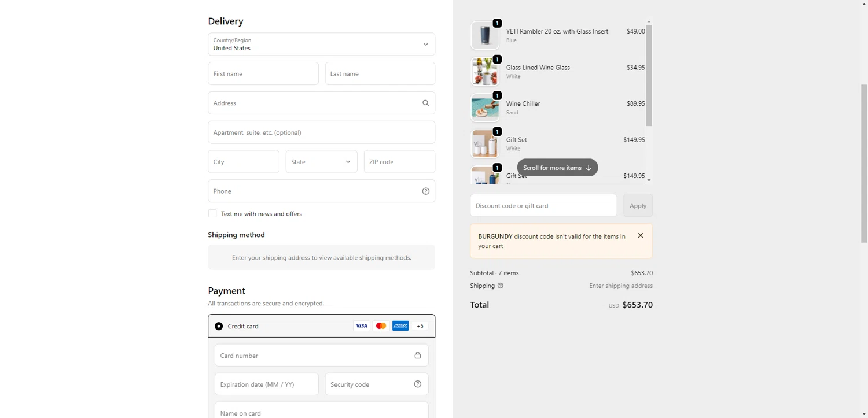Click the YETI Rambler product thumbnail
Image resolution: width=868 pixels, height=418 pixels.
tap(485, 36)
